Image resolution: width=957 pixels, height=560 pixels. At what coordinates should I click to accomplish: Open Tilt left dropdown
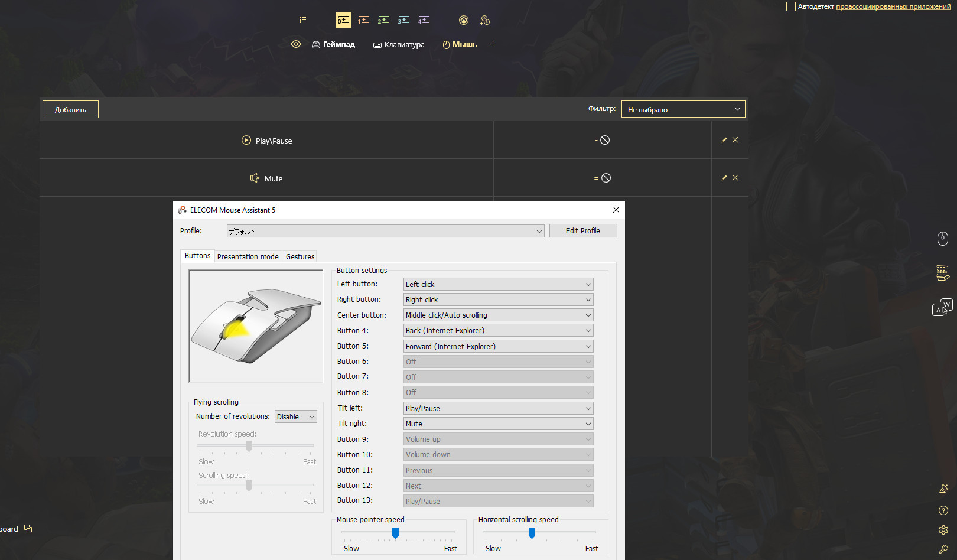tap(498, 408)
